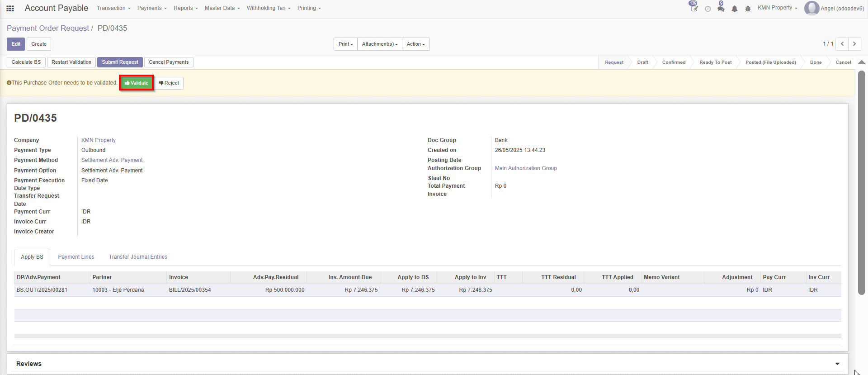
Task: Open Main Authorization Group link
Action: [x=526, y=168]
